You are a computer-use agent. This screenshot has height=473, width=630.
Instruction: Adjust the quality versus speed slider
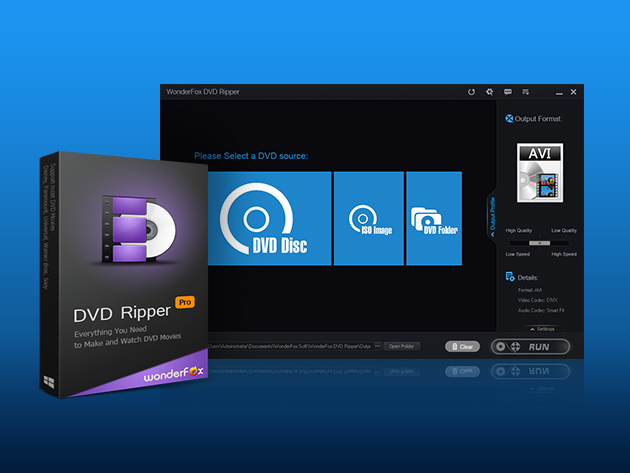pos(541,242)
